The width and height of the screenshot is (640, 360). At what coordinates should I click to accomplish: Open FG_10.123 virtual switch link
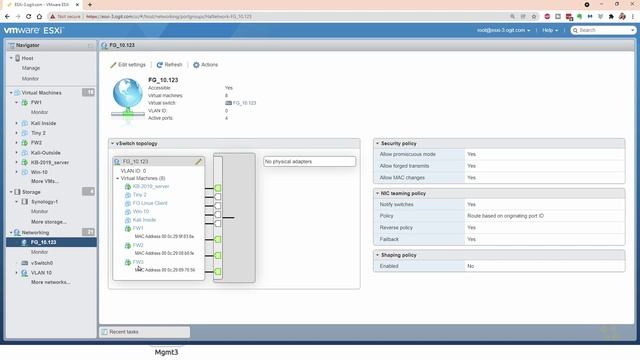pos(244,103)
